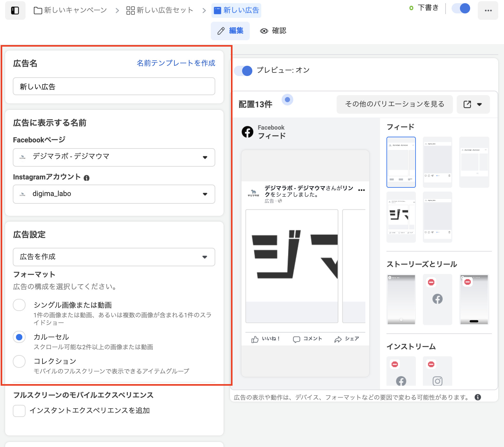504x447 pixels.
Task: Open the ad post's three-dot menu
Action: coord(361,190)
